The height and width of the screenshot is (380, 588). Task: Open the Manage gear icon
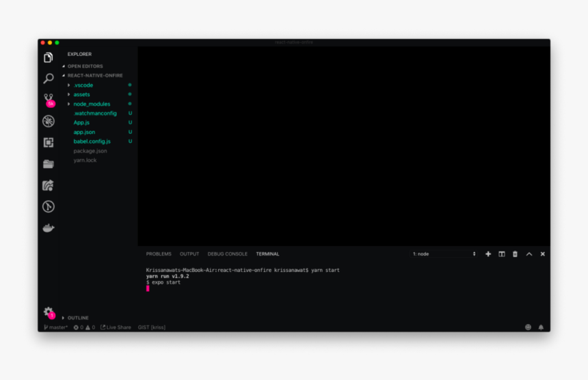click(49, 312)
